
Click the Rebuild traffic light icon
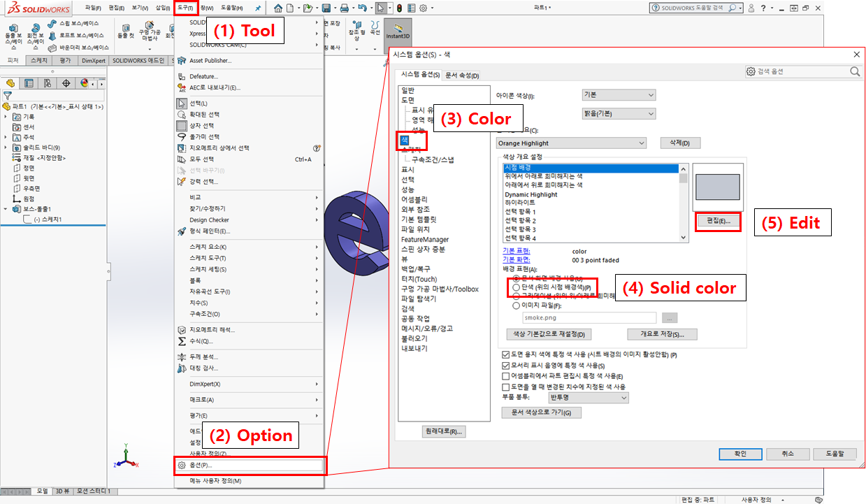(x=399, y=8)
